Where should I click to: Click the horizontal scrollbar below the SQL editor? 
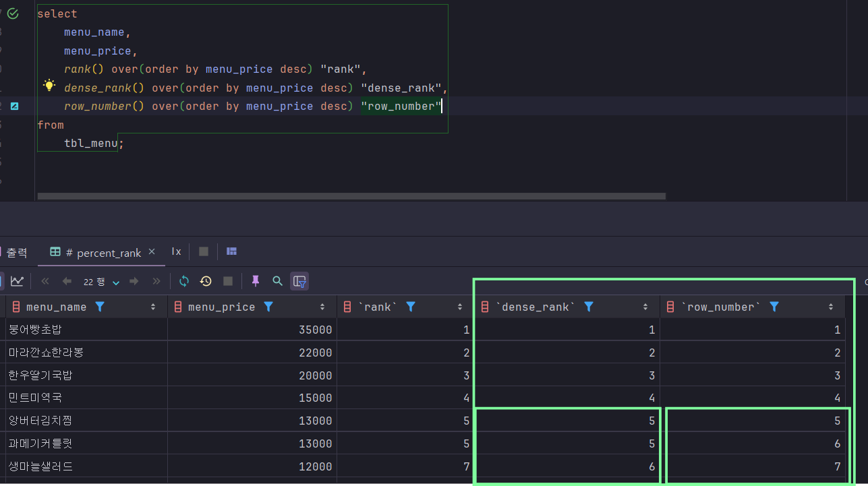pyautogui.click(x=351, y=196)
